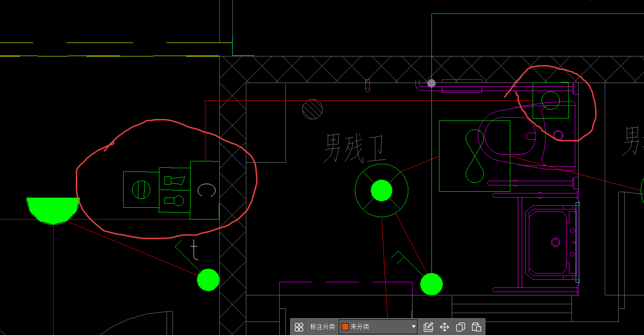Select the crossed-circle ceiling light with solid green center
Image resolution: width=644 pixels, height=335 pixels.
(382, 190)
